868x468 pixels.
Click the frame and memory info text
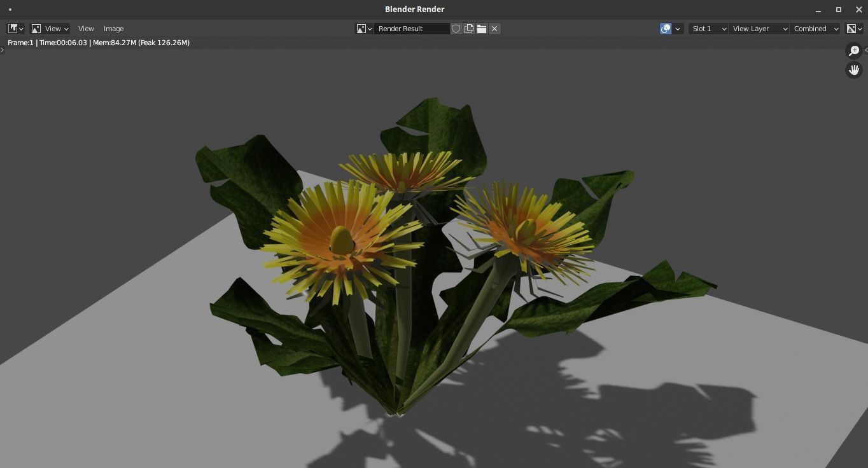(97, 43)
